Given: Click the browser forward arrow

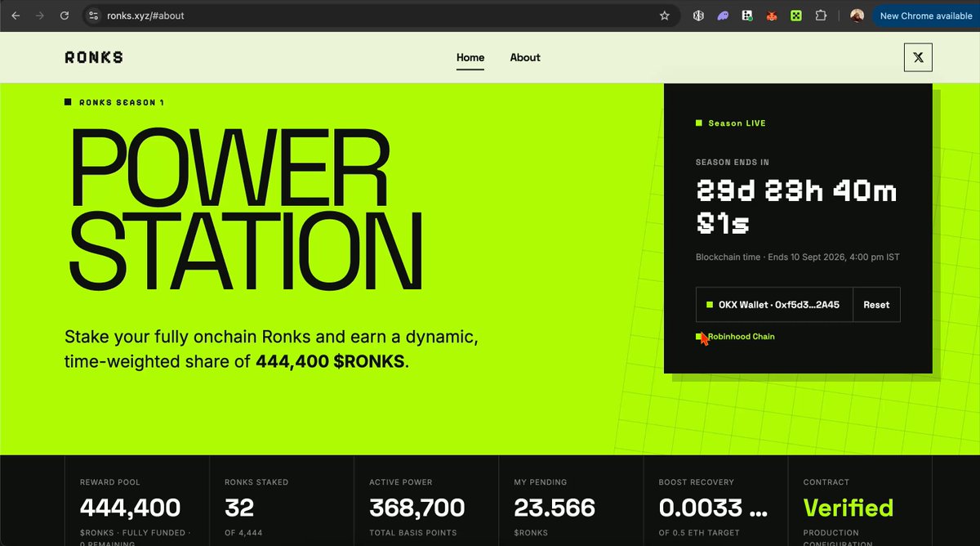Looking at the screenshot, I should click(x=40, y=16).
